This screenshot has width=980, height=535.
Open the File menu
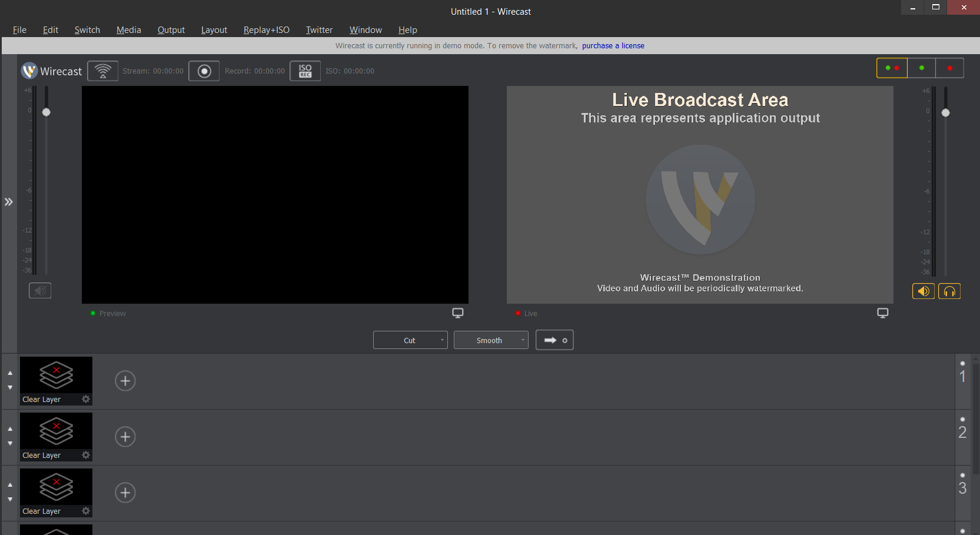click(19, 30)
